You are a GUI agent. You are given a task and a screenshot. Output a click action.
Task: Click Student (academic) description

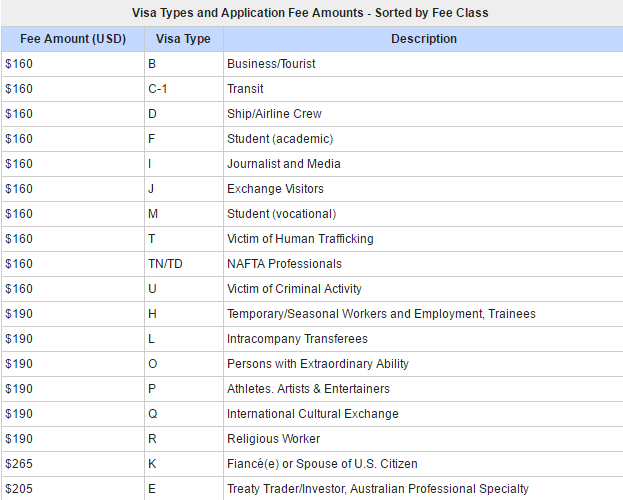click(280, 139)
